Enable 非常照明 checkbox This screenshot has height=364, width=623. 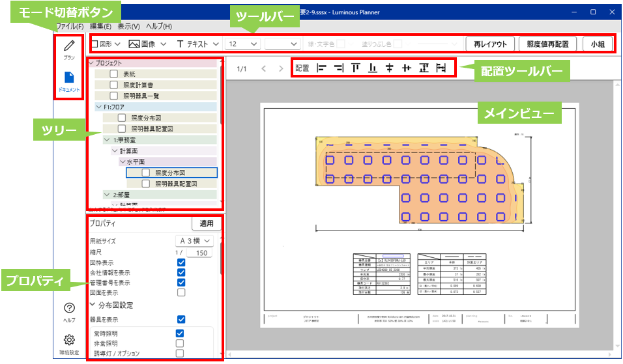click(x=180, y=343)
